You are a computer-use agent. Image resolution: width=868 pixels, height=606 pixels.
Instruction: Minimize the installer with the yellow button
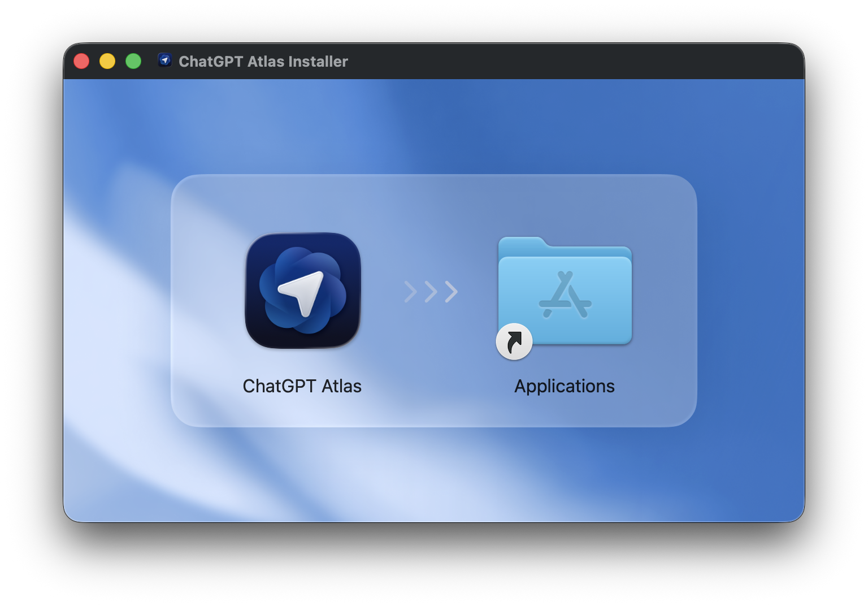(x=107, y=61)
